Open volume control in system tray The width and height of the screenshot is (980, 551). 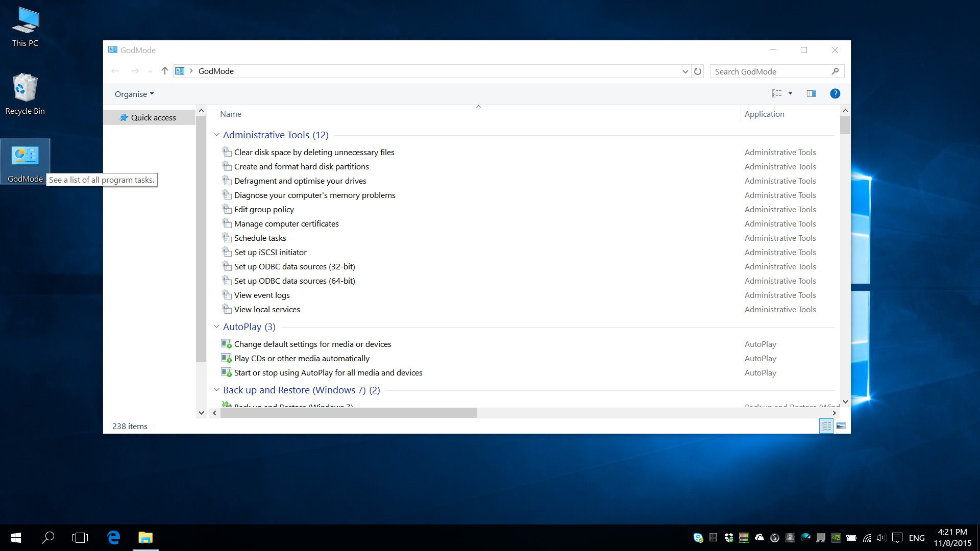pyautogui.click(x=881, y=538)
